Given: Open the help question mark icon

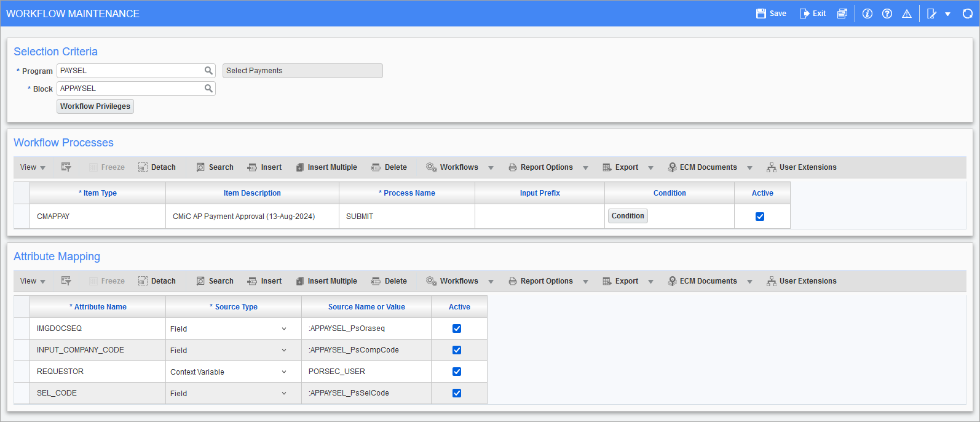Looking at the screenshot, I should [x=887, y=14].
